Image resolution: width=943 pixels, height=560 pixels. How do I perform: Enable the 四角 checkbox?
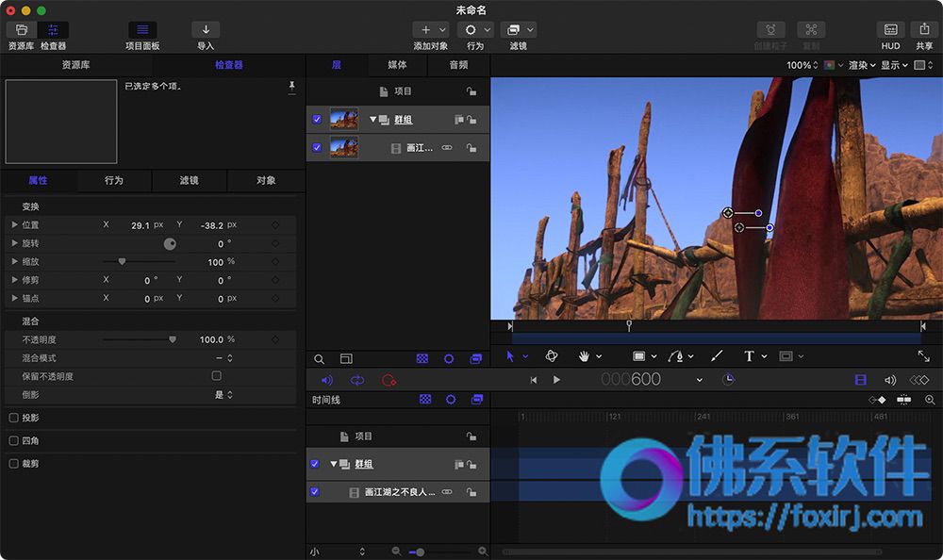click(14, 441)
